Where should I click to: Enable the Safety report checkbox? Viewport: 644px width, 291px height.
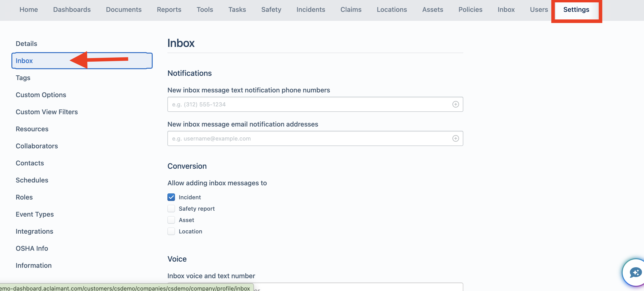click(171, 209)
